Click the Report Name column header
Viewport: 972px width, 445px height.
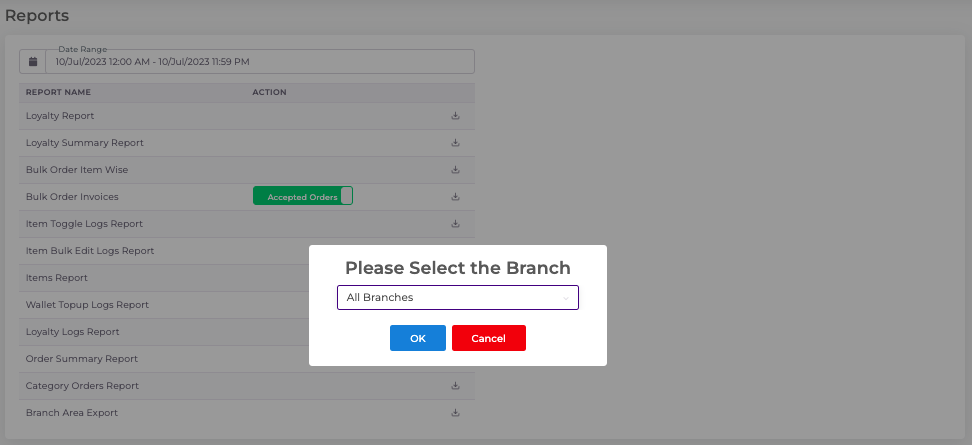tap(58, 92)
